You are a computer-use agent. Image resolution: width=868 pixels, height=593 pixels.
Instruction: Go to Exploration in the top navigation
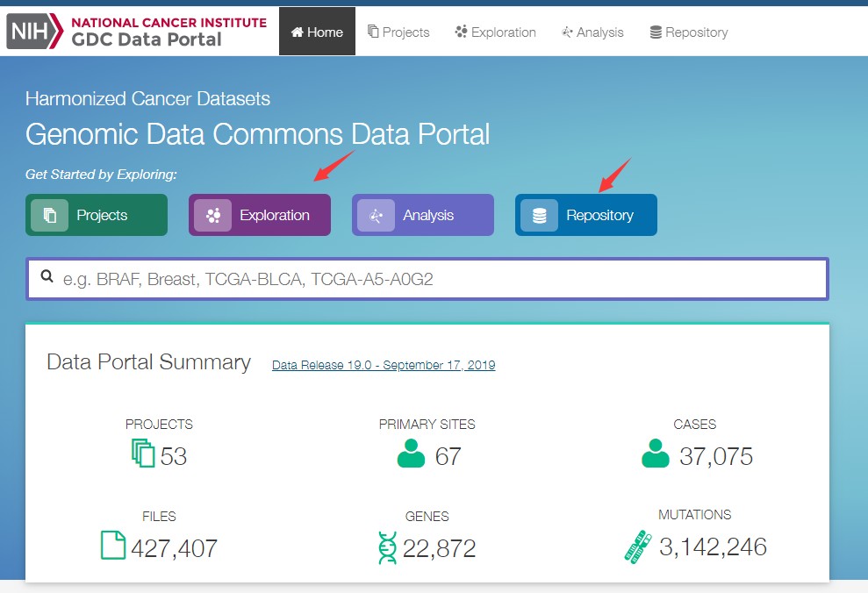click(495, 32)
